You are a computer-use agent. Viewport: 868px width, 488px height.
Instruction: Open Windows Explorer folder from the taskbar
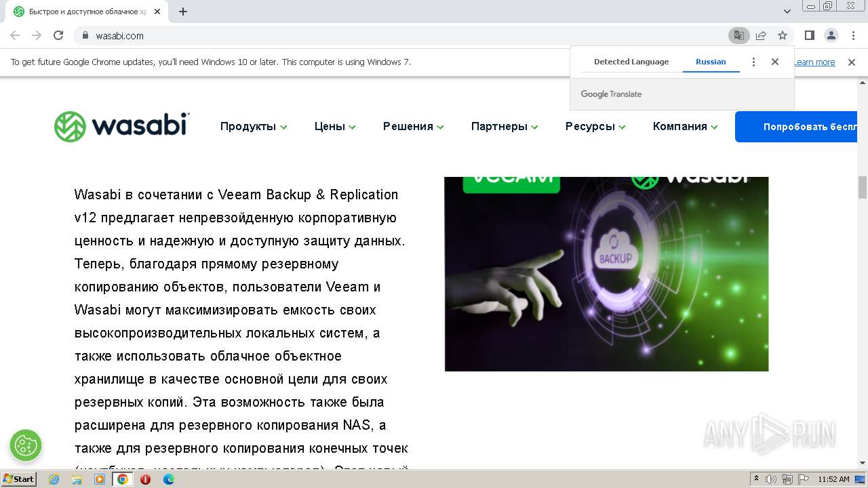point(77,479)
